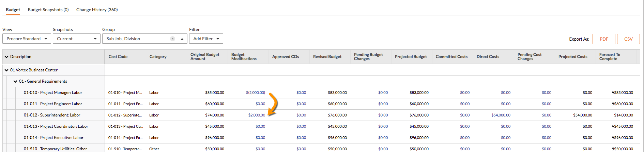Collapse the 01 Vortex Business Center row
Viewport: 644px width, 152px height.
pos(6,70)
